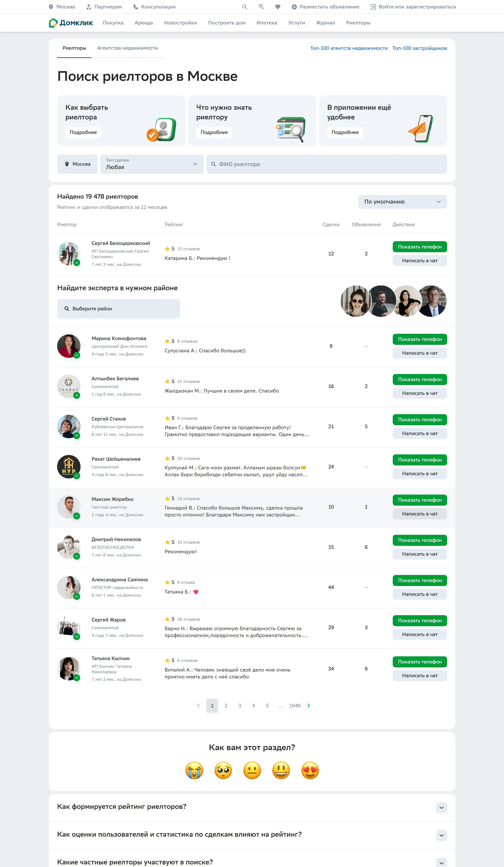504x867 pixels.
Task: Go to next page arrow in pagination
Action: [308, 706]
